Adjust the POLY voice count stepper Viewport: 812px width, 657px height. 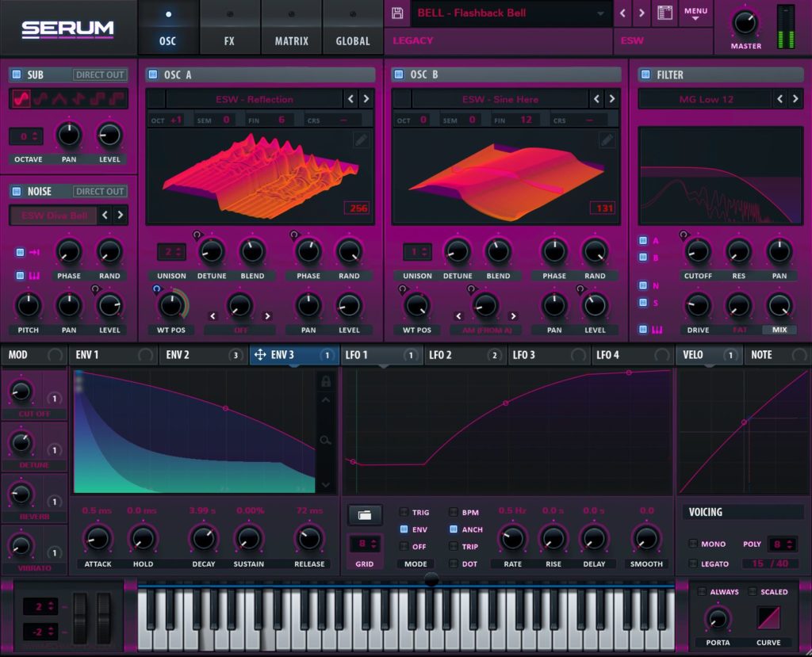click(x=781, y=544)
